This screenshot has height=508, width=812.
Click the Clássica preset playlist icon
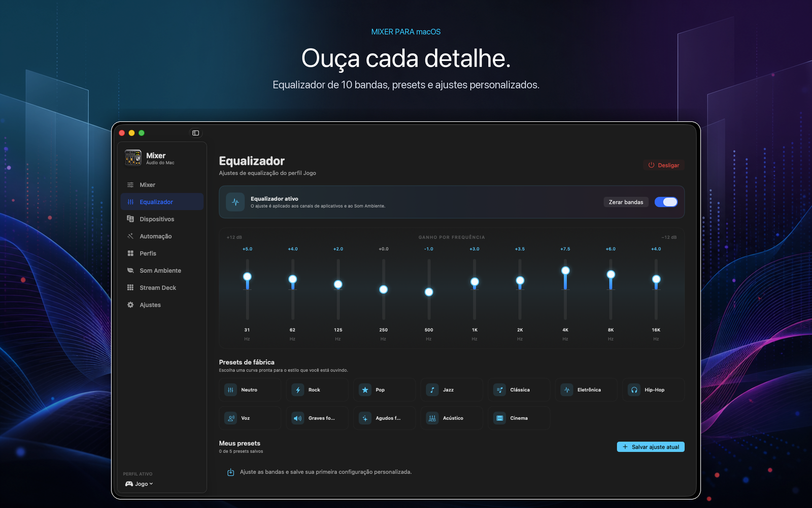[499, 390]
